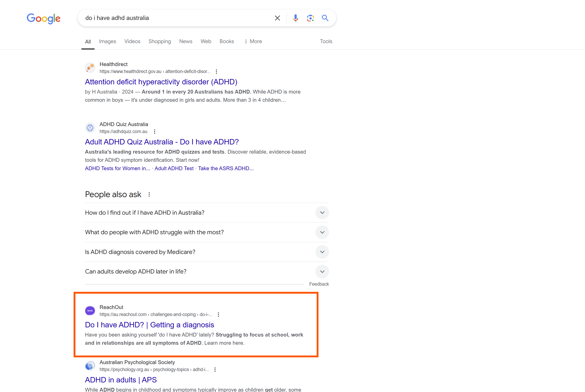
Task: Open options for the adhdquiz.com.au result
Action: pos(154,131)
